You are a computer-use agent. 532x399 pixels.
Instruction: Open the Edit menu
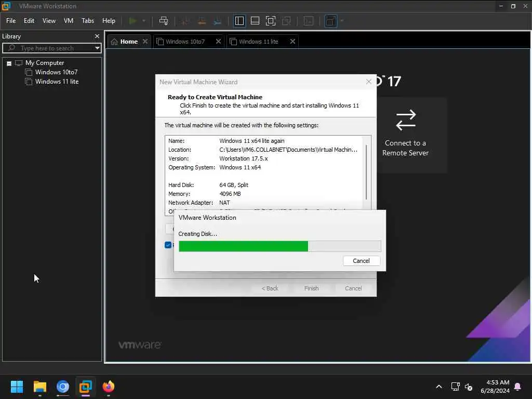point(29,21)
